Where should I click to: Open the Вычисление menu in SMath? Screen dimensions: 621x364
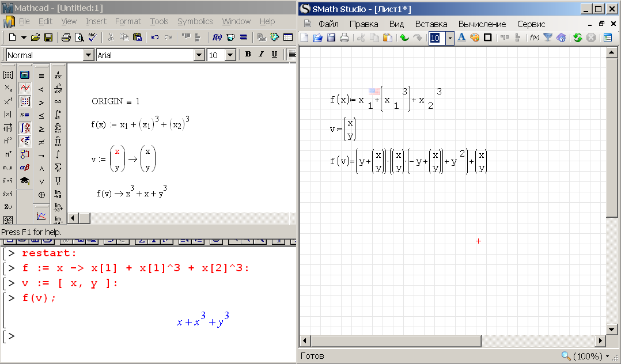pos(482,24)
